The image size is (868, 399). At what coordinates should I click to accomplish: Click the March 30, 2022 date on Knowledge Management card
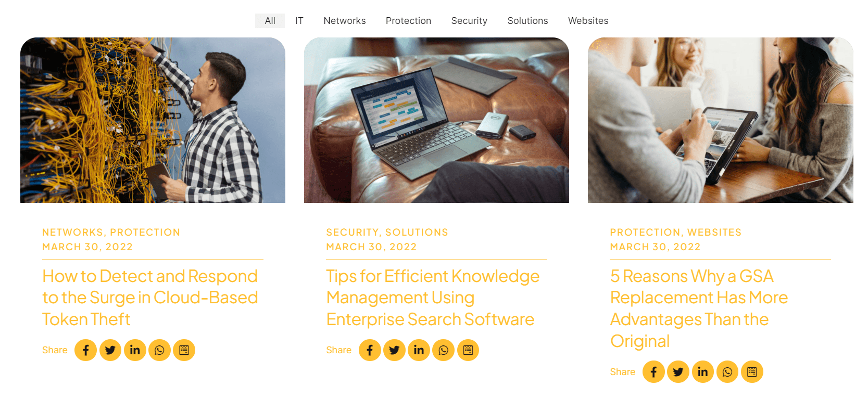[371, 247]
